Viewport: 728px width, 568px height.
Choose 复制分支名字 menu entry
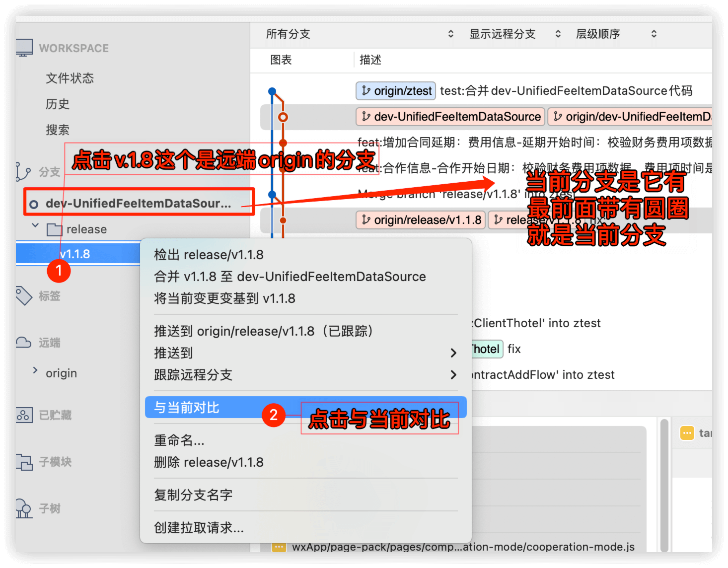click(x=305, y=495)
